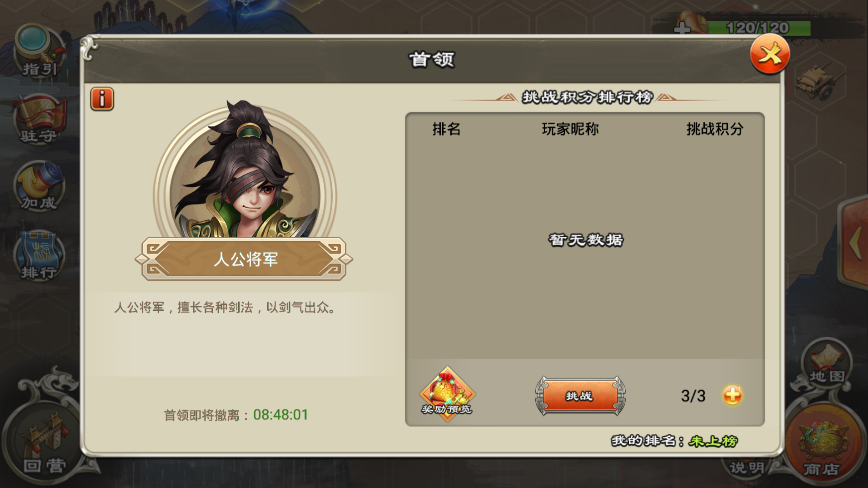868x488 pixels.
Task: Open the 说明 instructions button
Action: click(746, 468)
